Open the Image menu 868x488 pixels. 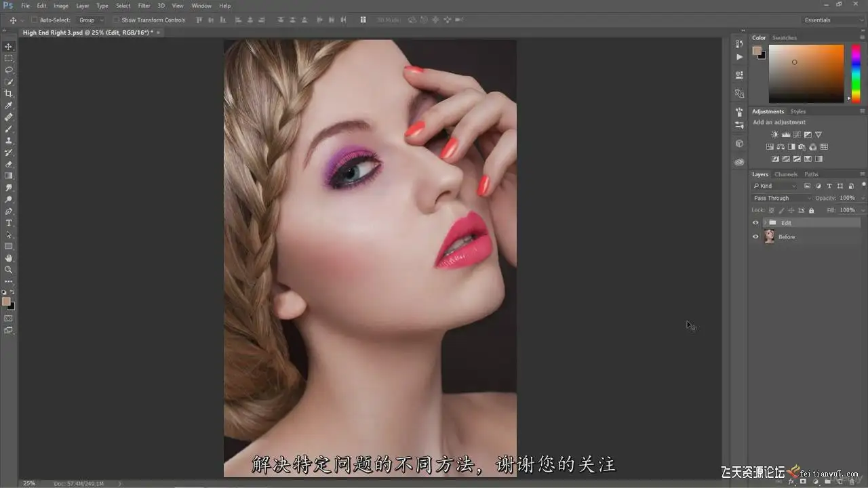tap(61, 6)
